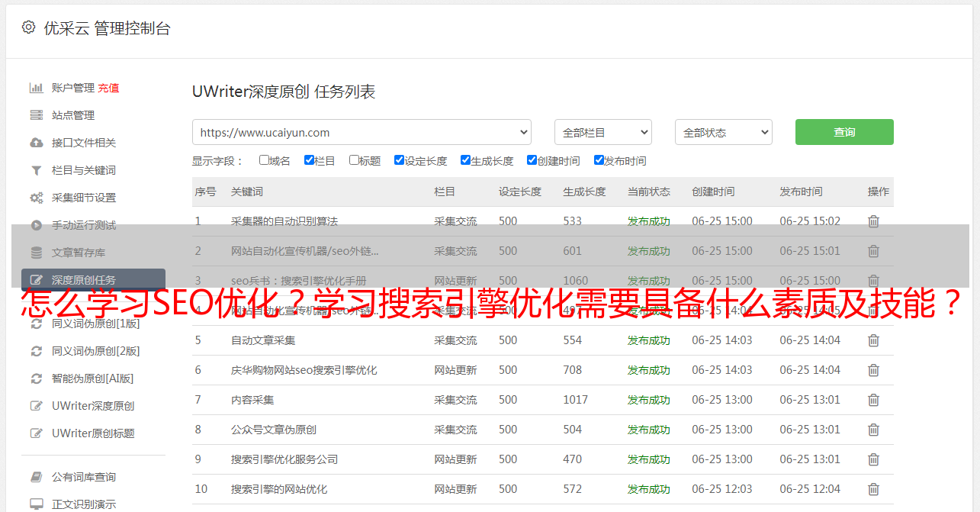
Task: Delete the 内容采集 task via trash icon
Action: (873, 400)
